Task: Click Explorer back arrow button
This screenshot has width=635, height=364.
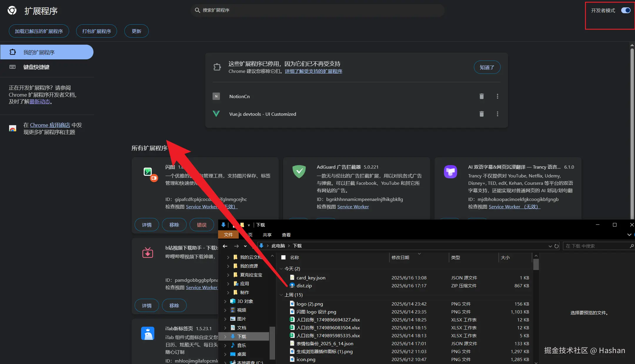Action: (225, 246)
